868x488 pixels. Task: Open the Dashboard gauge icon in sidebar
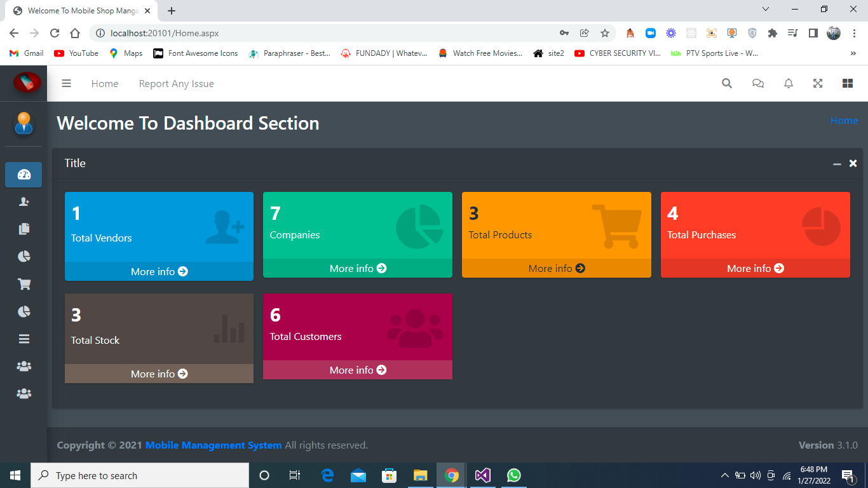click(x=24, y=175)
